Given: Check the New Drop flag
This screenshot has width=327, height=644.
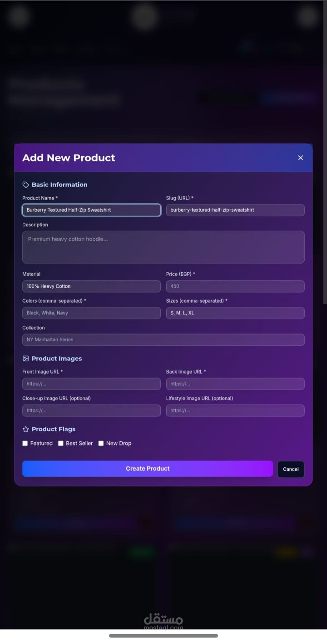Looking at the screenshot, I should point(101,443).
